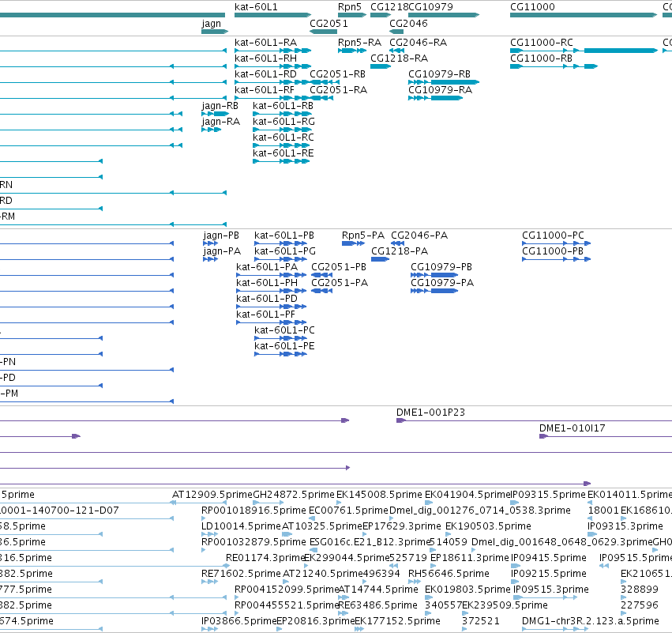Select transcript kat-60L1-RF
The image size is (672, 633).
(265, 90)
